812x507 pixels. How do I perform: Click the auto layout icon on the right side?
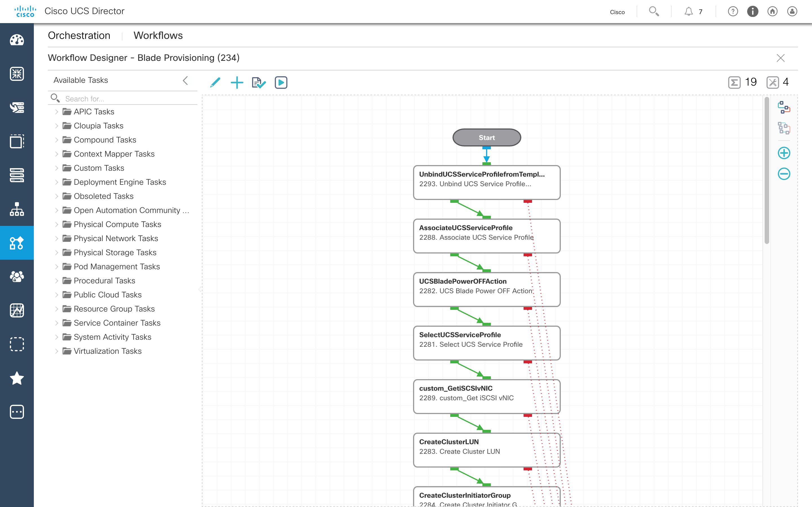784,108
